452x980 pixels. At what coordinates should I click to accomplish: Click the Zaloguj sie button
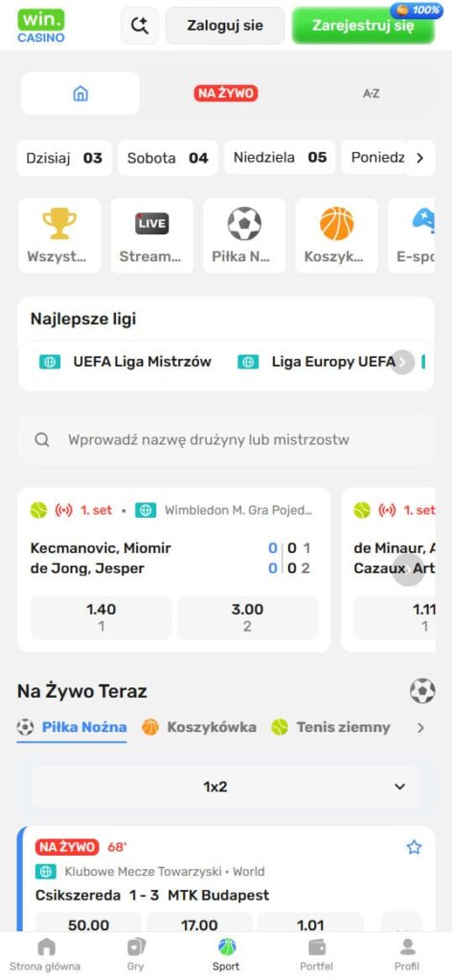(225, 26)
